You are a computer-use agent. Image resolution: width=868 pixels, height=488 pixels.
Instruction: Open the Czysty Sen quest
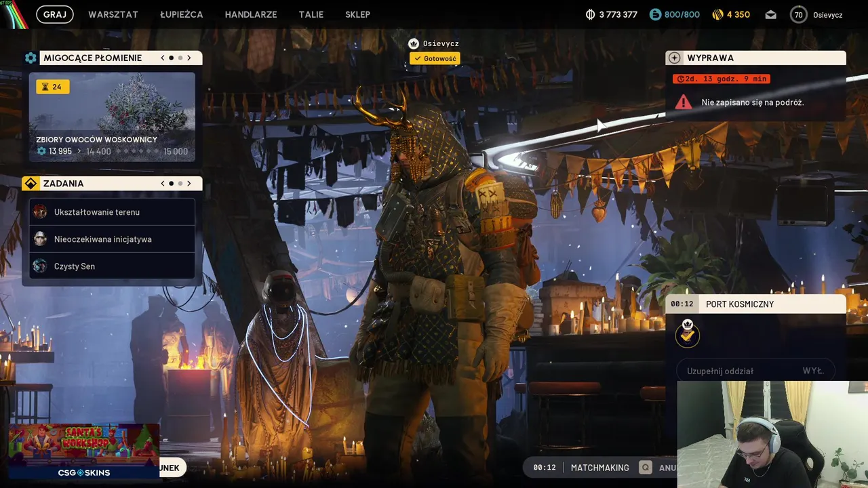112,266
